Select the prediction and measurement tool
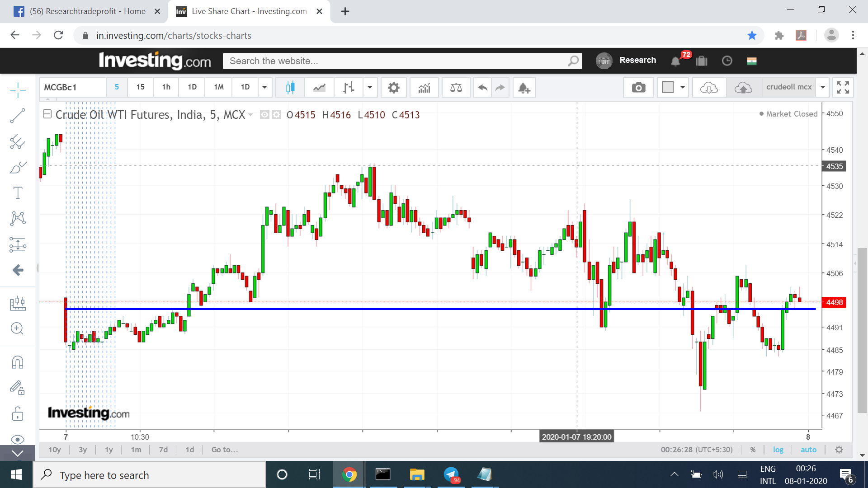Screen dimensions: 868x488 (x=18, y=245)
